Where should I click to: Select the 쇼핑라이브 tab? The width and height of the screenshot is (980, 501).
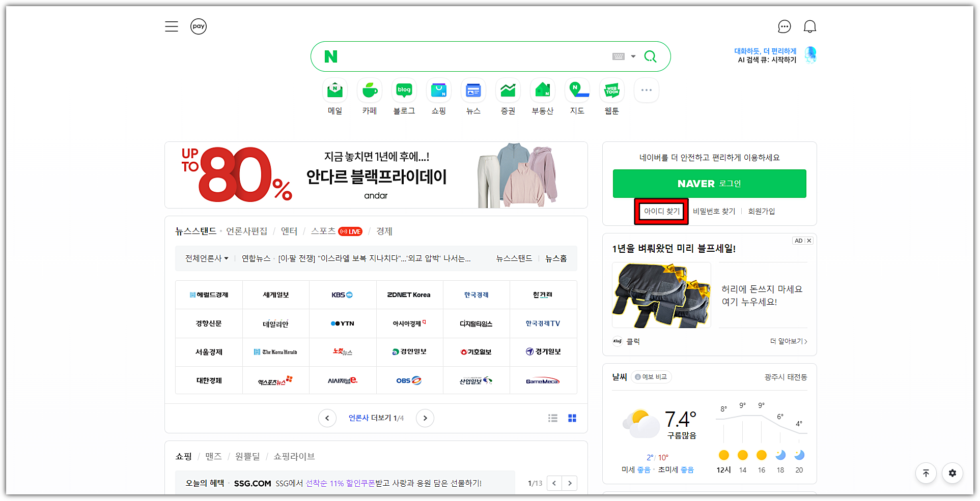pyautogui.click(x=294, y=456)
